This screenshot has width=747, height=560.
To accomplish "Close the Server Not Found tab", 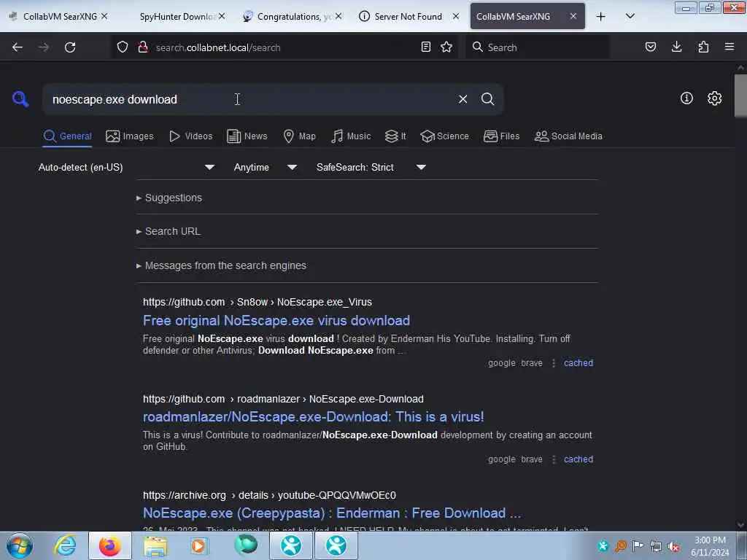I will pos(456,17).
